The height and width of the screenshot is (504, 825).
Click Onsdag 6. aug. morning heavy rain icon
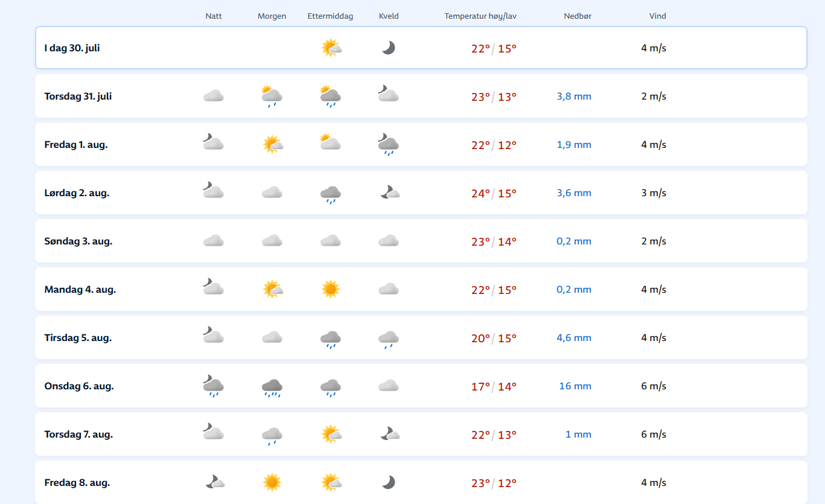[272, 386]
